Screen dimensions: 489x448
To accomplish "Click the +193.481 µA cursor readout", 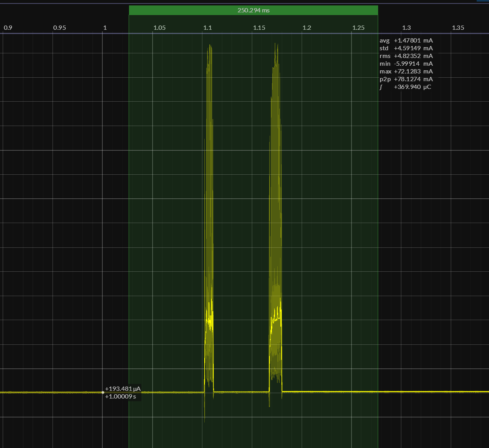I will point(123,389).
